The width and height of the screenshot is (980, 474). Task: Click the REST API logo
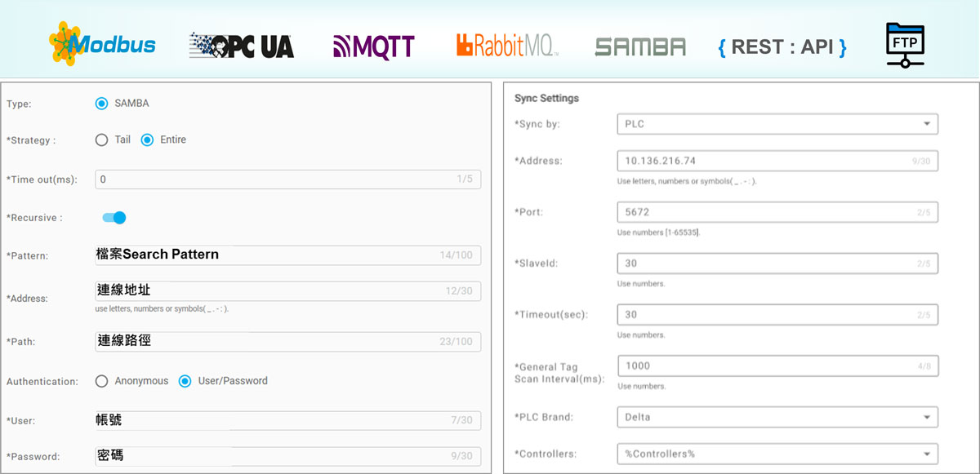[782, 47]
